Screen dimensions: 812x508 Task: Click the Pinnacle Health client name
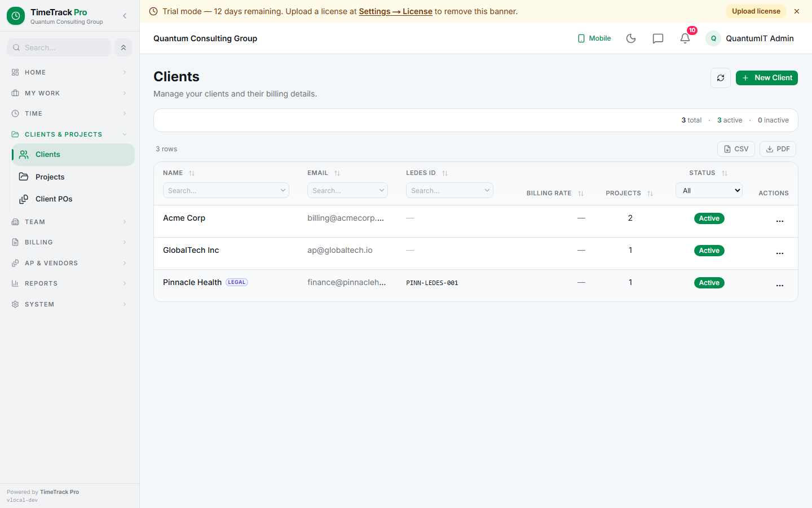(192, 282)
